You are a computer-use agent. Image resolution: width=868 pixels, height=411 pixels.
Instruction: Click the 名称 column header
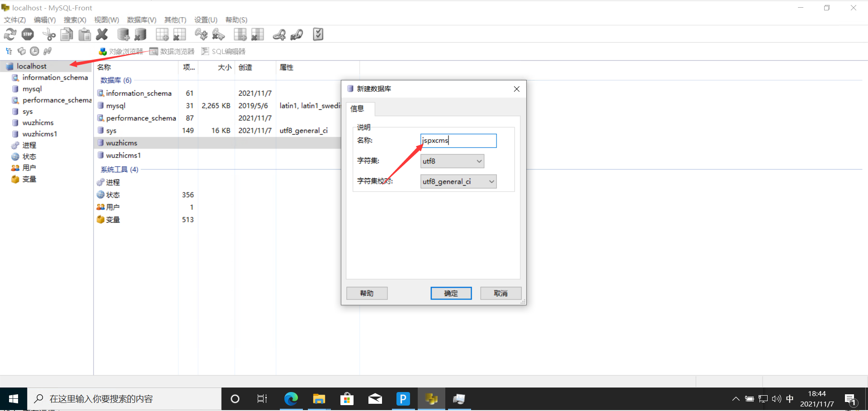(x=136, y=67)
